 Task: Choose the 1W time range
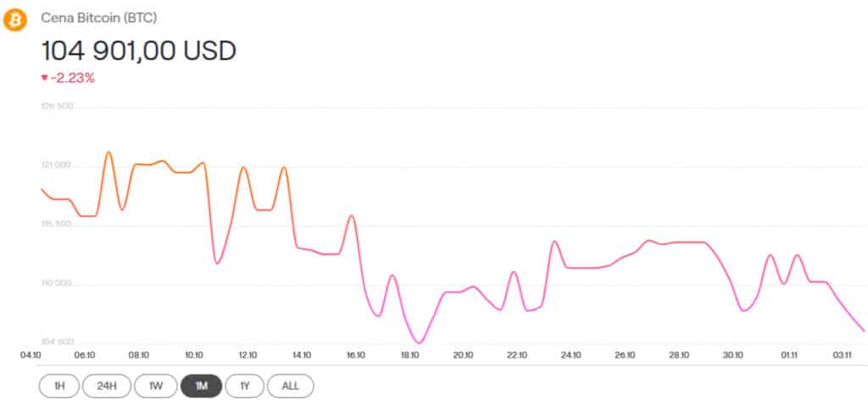[x=154, y=386]
